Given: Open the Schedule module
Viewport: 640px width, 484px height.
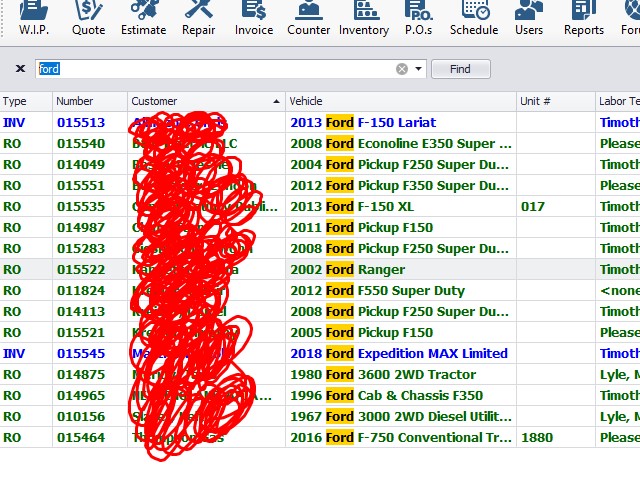Looking at the screenshot, I should (x=474, y=18).
